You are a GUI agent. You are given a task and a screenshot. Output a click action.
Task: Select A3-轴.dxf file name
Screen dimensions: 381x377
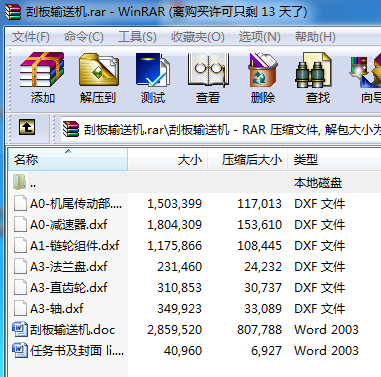(x=57, y=308)
